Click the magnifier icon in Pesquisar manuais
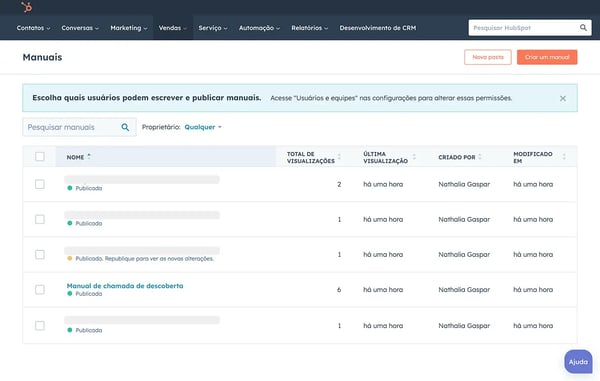The image size is (600, 381). pyautogui.click(x=125, y=127)
